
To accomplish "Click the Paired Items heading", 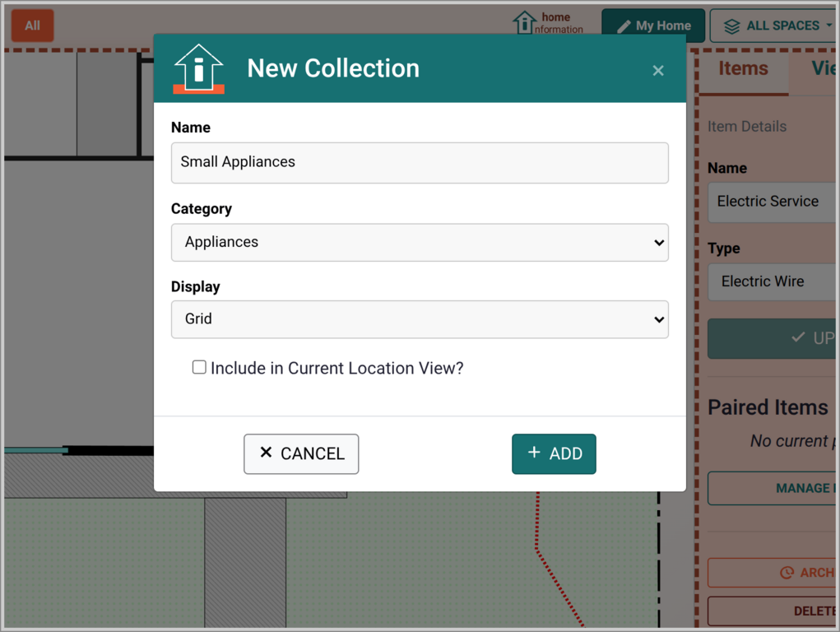I will pos(768,407).
